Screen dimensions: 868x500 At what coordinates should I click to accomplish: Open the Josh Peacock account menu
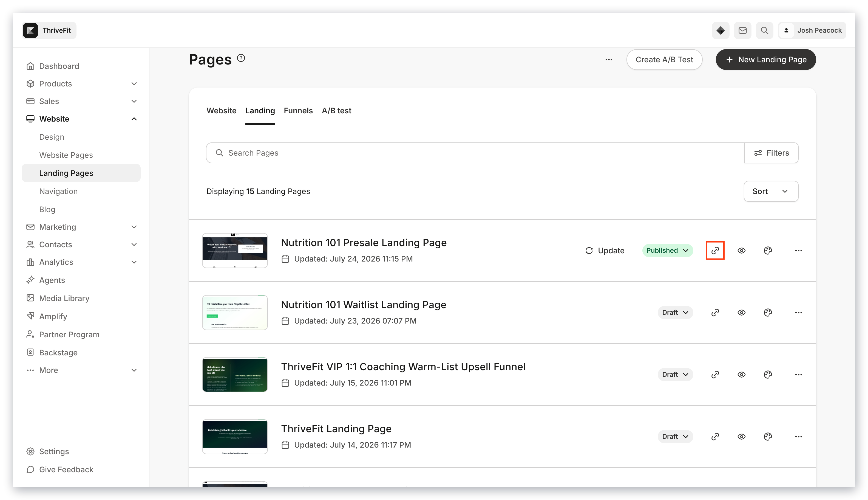[812, 30]
